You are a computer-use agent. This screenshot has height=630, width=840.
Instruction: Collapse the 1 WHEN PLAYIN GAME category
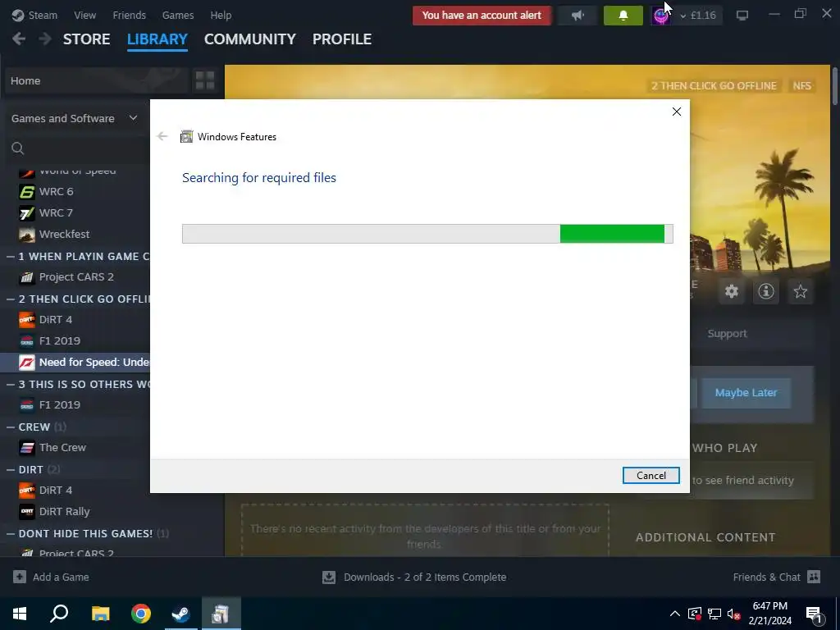(10, 256)
